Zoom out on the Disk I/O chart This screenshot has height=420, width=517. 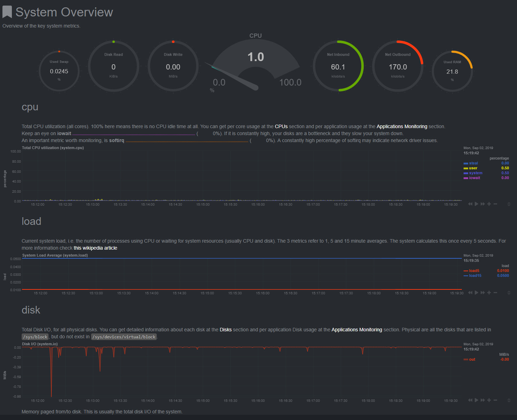click(x=495, y=400)
